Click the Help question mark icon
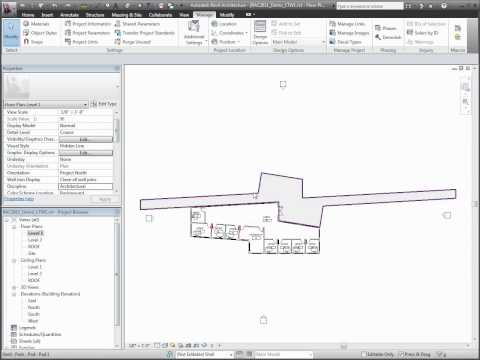The width and height of the screenshot is (480, 360). pyautogui.click(x=444, y=6)
